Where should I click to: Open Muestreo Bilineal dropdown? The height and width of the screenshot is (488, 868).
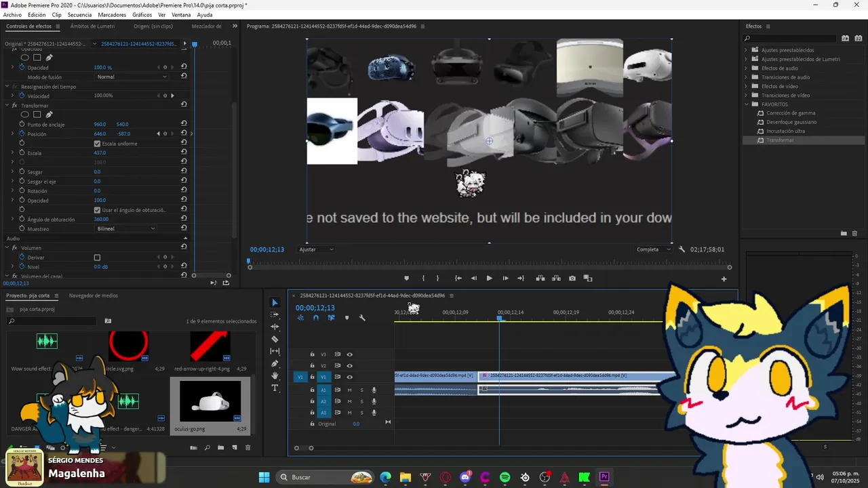coord(125,228)
